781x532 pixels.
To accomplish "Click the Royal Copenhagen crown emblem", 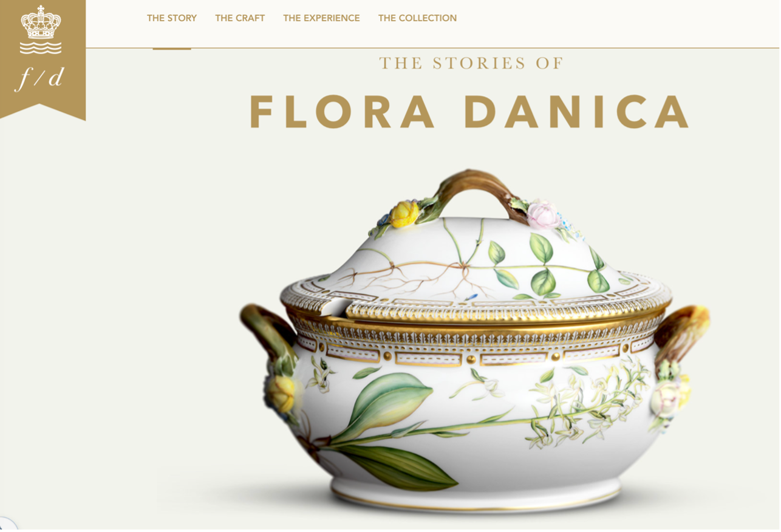I will (x=41, y=22).
